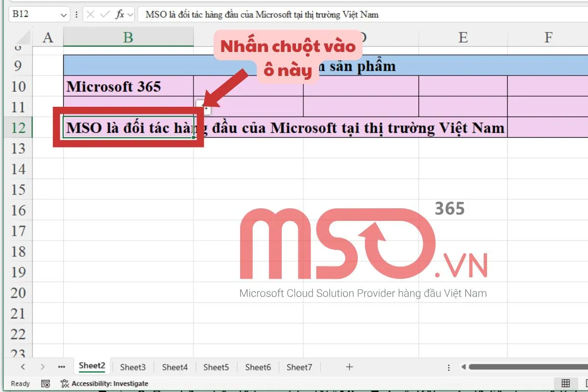This screenshot has height=392, width=588.
Task: Click the macro recording status bar icon
Action: (46, 384)
